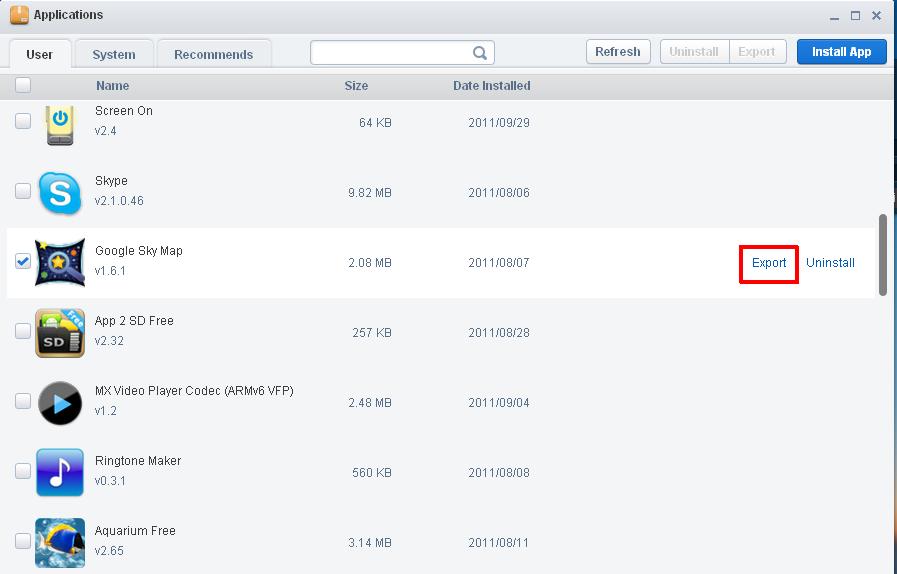Click the 9.82 MB size value
Viewport: 897px width, 574px height.
pos(370,193)
